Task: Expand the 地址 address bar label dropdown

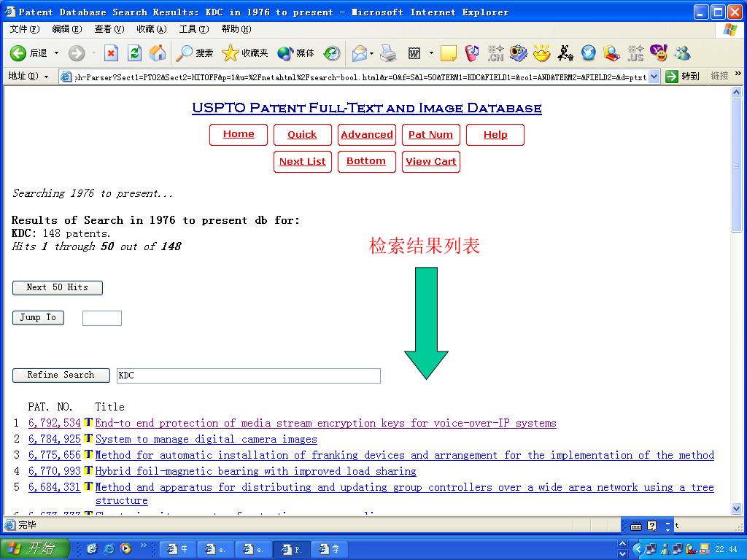Action: pyautogui.click(x=46, y=76)
